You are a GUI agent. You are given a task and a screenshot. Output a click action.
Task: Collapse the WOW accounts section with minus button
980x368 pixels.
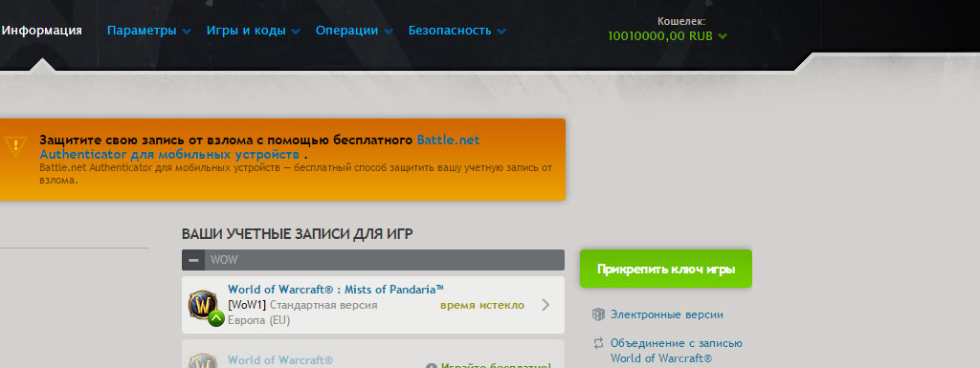coord(193,260)
